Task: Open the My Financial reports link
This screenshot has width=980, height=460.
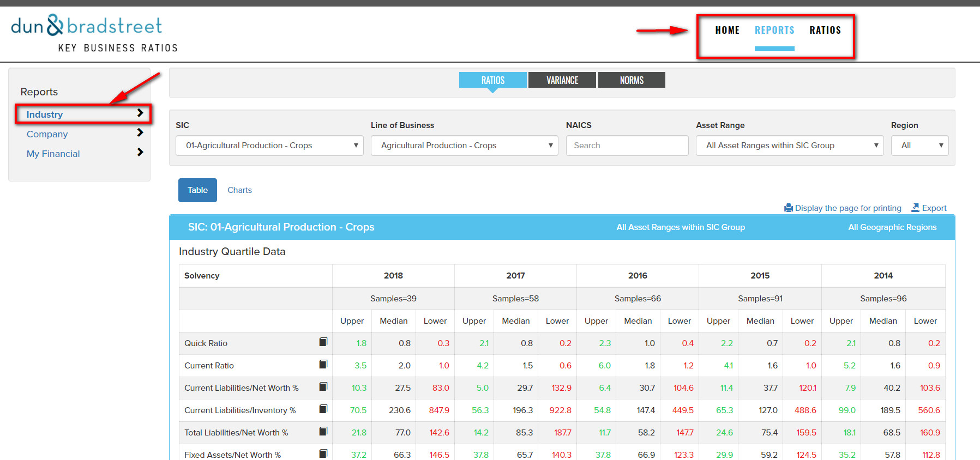Action: 53,154
